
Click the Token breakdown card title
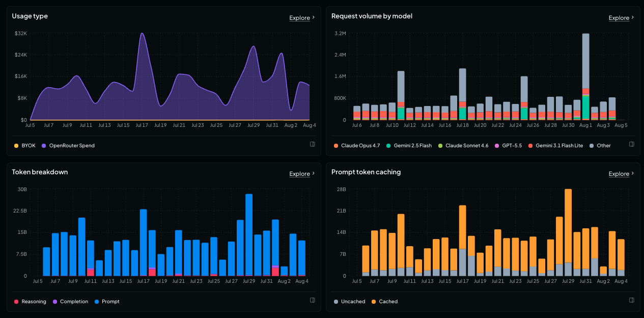pyautogui.click(x=40, y=172)
